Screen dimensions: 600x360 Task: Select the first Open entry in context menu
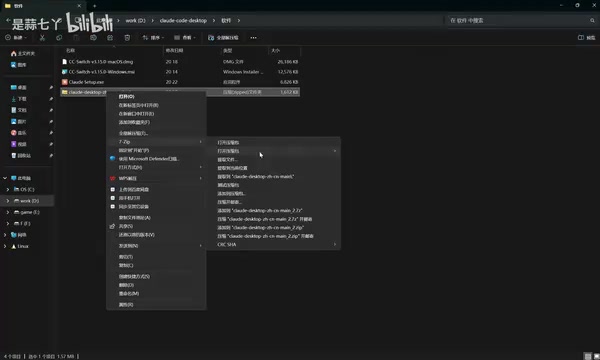pos(156,97)
